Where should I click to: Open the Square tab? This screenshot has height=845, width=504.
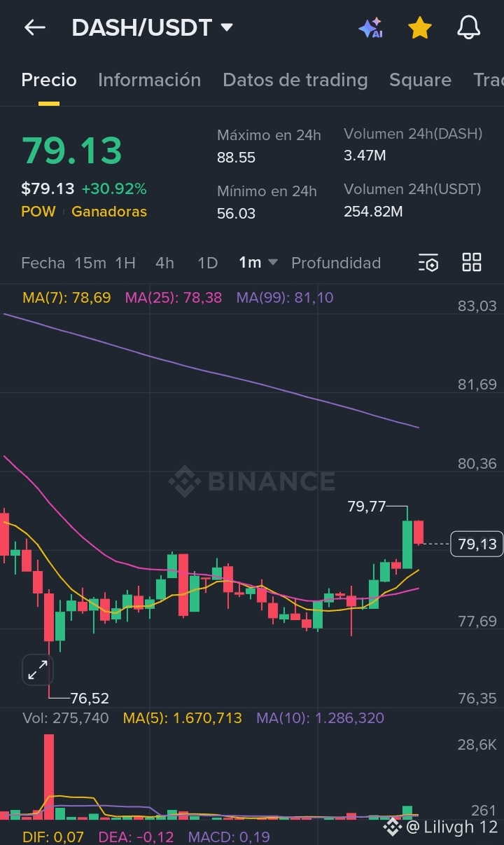pyautogui.click(x=420, y=80)
